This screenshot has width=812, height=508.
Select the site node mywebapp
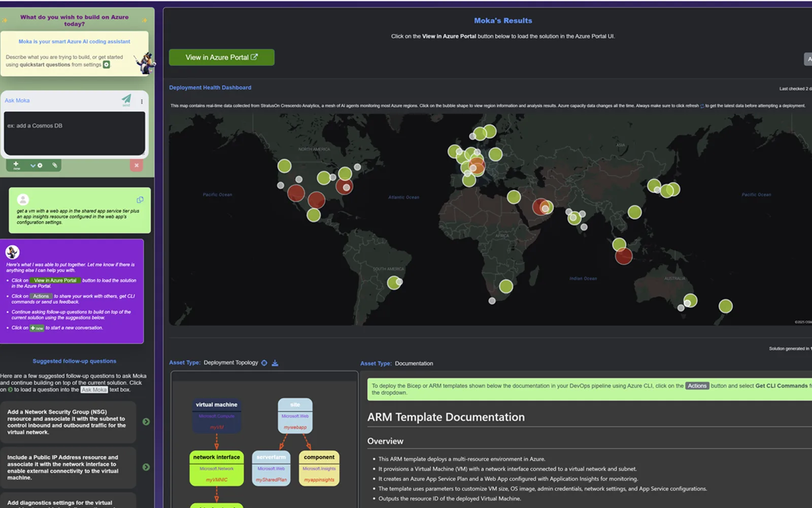(295, 416)
